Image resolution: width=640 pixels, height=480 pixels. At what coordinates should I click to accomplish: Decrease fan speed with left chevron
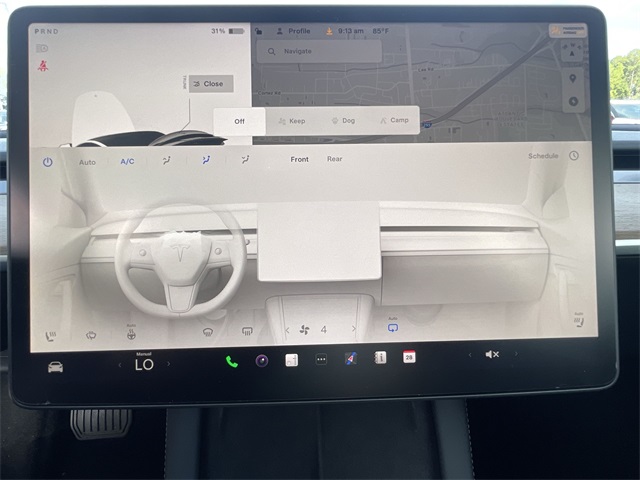(x=287, y=330)
